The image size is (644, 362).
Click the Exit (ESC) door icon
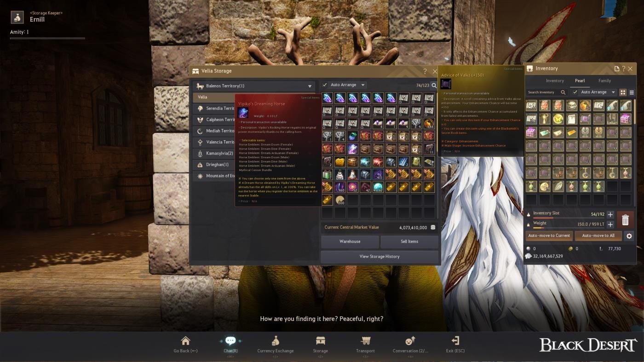[x=455, y=340]
